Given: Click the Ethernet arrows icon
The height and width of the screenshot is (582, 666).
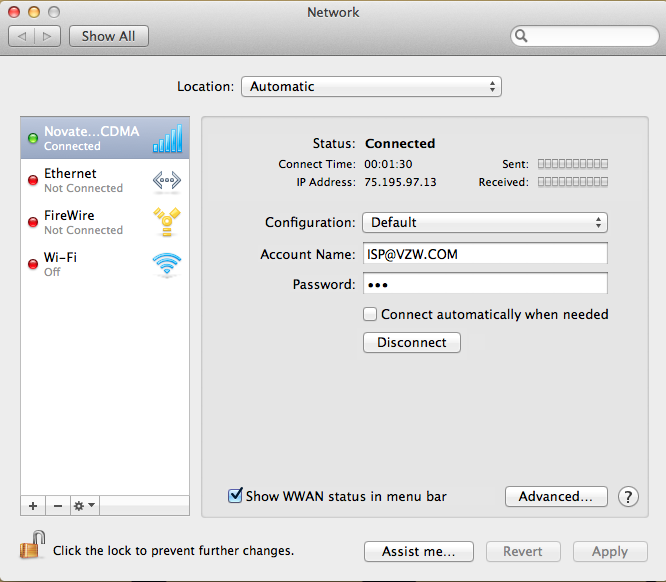Looking at the screenshot, I should pyautogui.click(x=166, y=180).
